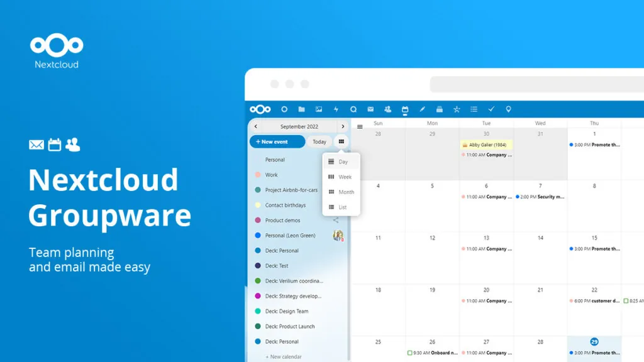Click the previous month chevron
This screenshot has height=362, width=644.
point(256,126)
